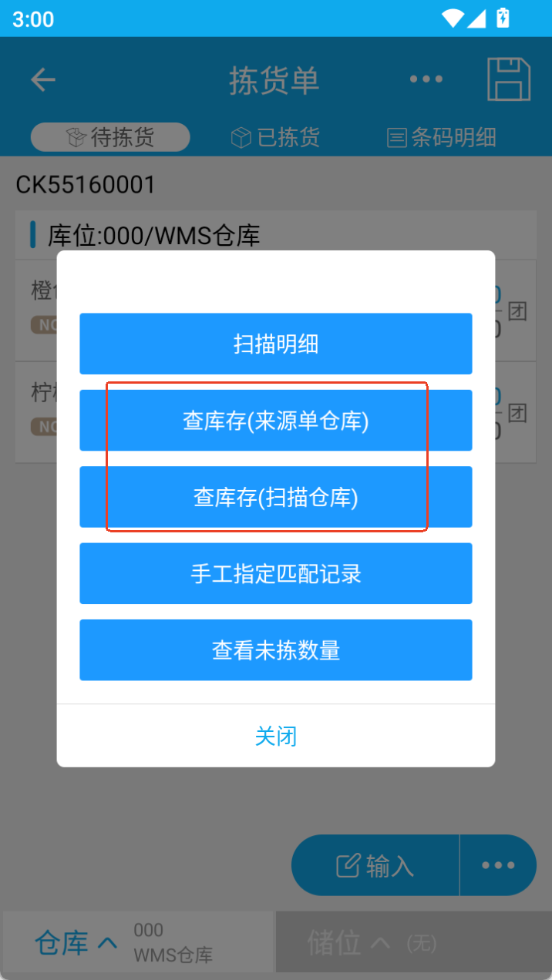
Task: Click the save floppy disk icon
Action: click(509, 79)
